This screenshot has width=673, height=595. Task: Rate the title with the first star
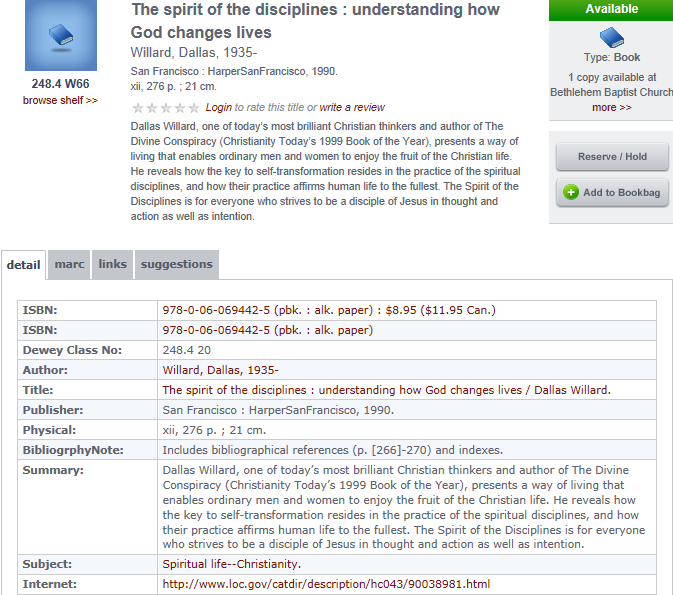click(x=138, y=107)
